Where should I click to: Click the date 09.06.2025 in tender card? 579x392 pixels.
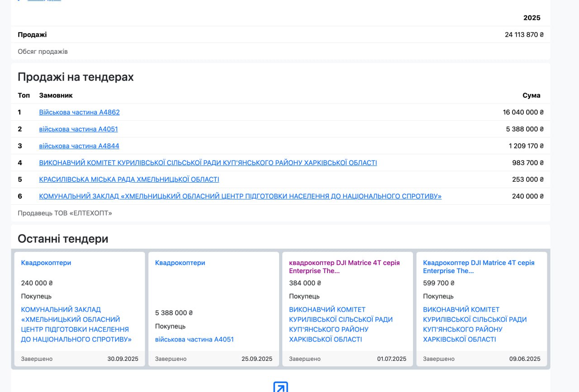click(x=525, y=359)
